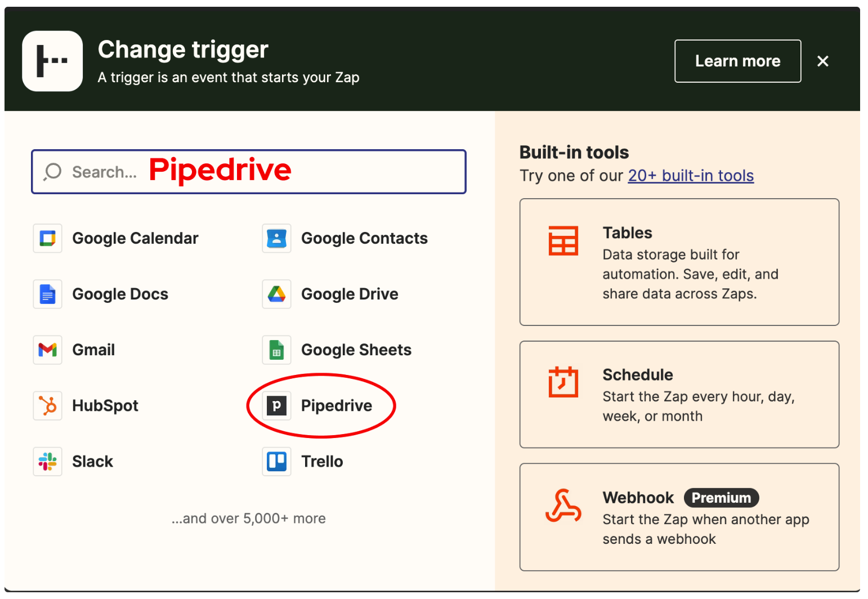
Task: Click the Premium badge next to Webhook
Action: [x=721, y=498]
